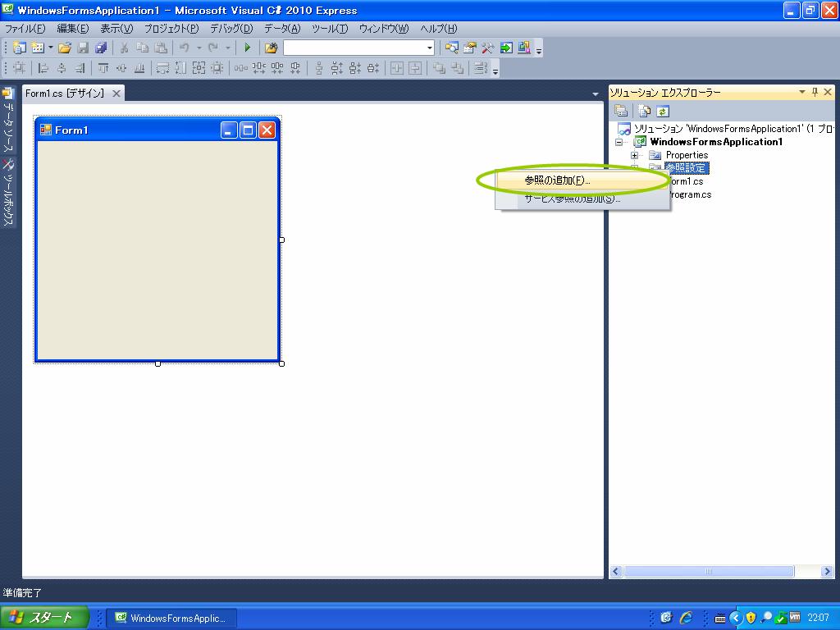This screenshot has width=840, height=630.
Task: Select Program.cs in the solution tree
Action: coord(690,194)
